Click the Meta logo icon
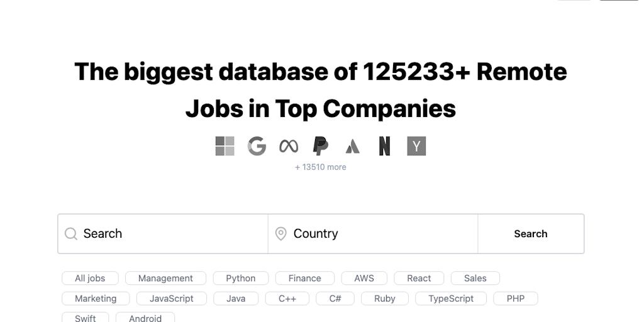Image resolution: width=644 pixels, height=322 pixels. point(289,146)
